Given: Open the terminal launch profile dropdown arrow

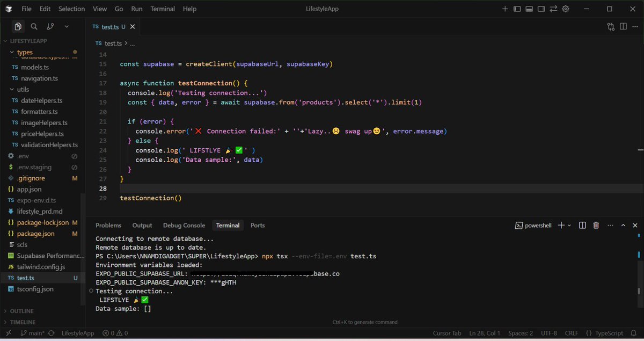Looking at the screenshot, I should (x=569, y=226).
